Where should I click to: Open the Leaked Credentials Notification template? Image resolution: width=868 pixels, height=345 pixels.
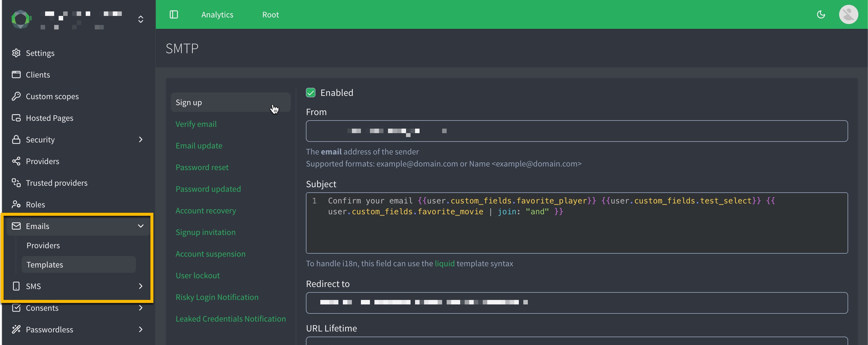230,319
